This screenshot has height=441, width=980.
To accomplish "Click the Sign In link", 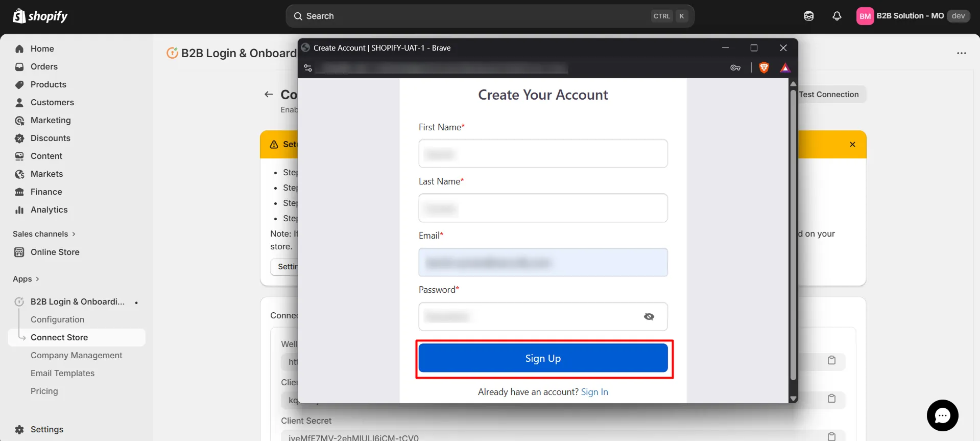I will coord(594,392).
